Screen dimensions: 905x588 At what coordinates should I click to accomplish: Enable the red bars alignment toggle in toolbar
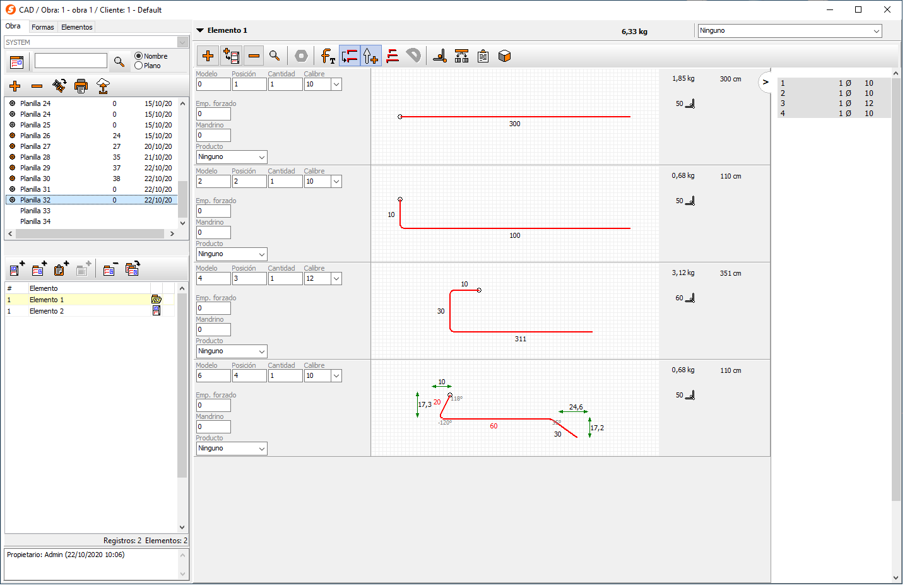click(x=392, y=56)
